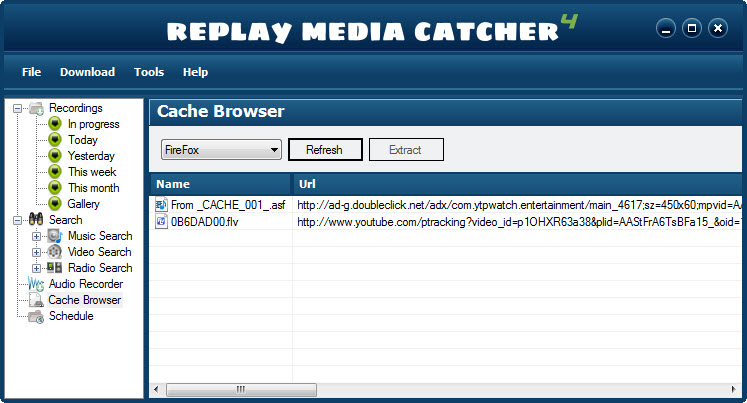Click the doubleclick.net URL cell
747x403 pixels.
tap(519, 205)
